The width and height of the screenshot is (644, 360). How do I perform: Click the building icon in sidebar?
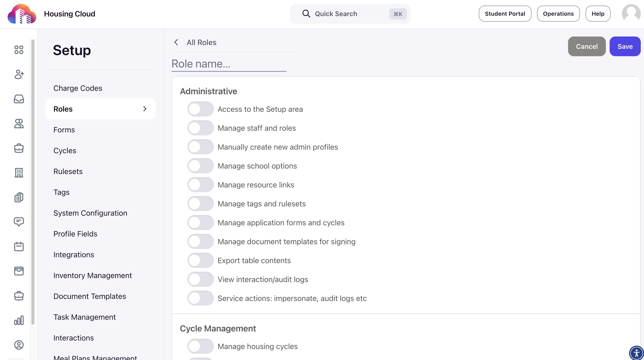(19, 173)
